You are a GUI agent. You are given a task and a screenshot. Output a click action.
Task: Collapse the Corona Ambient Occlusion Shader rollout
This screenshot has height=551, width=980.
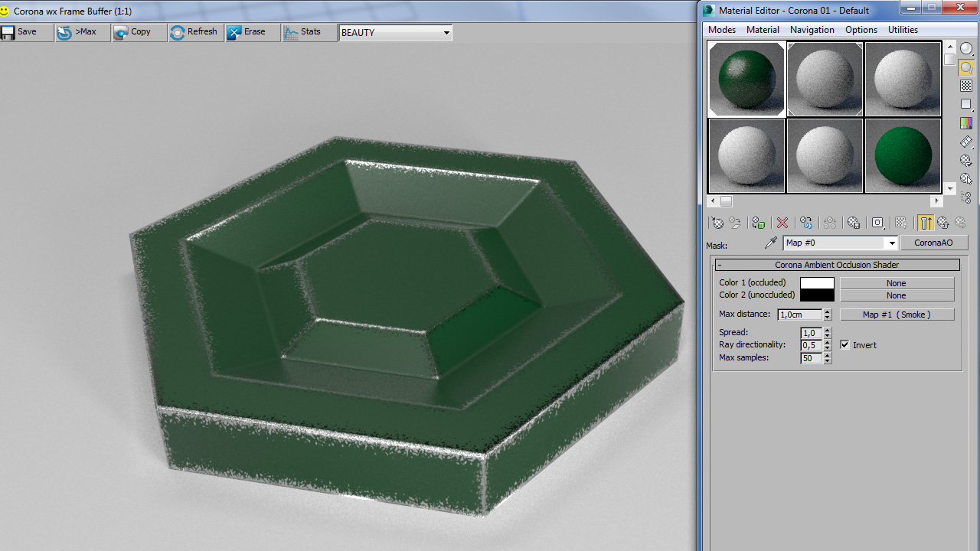click(x=837, y=265)
